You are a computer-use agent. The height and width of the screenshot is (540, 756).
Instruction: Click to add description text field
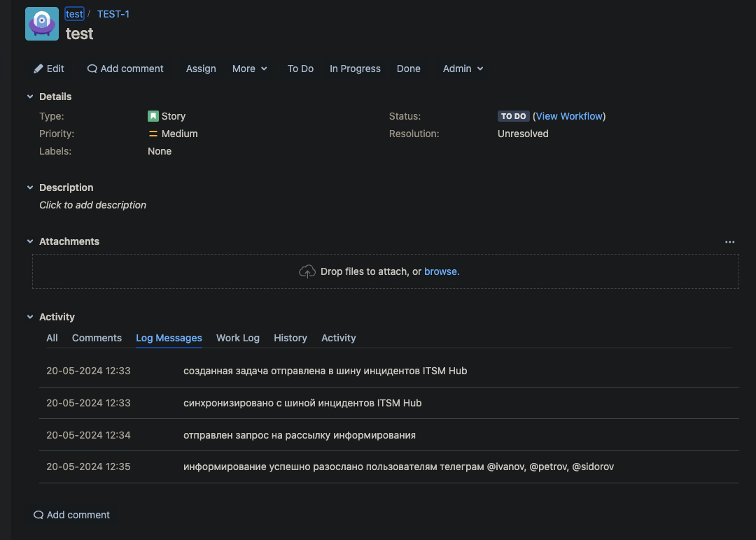click(x=92, y=205)
